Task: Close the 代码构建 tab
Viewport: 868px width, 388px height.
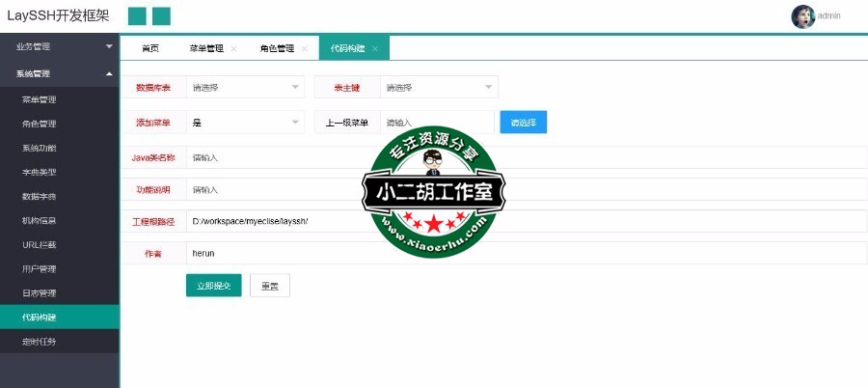Action: tap(375, 48)
